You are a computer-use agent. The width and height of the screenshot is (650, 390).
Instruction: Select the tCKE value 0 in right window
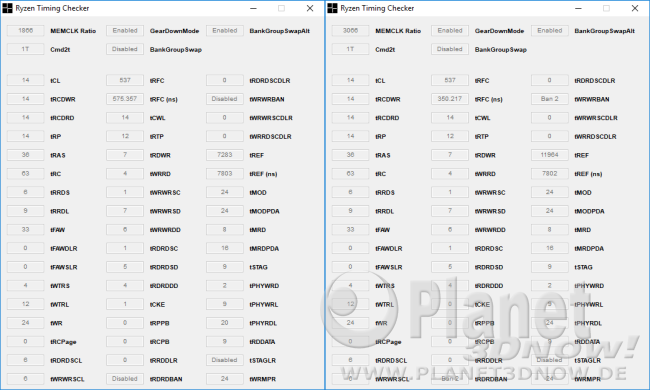pyautogui.click(x=450, y=304)
